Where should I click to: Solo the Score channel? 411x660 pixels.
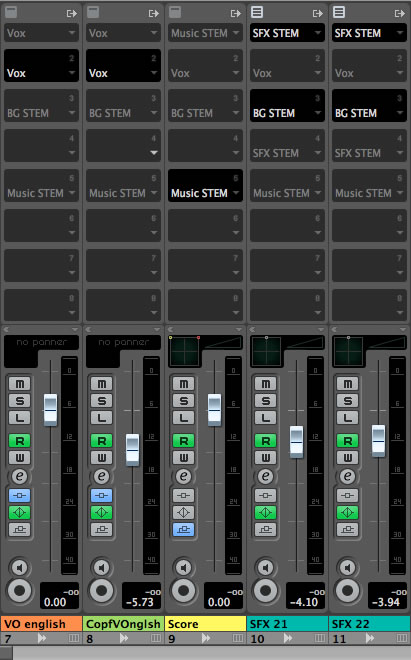point(184,401)
